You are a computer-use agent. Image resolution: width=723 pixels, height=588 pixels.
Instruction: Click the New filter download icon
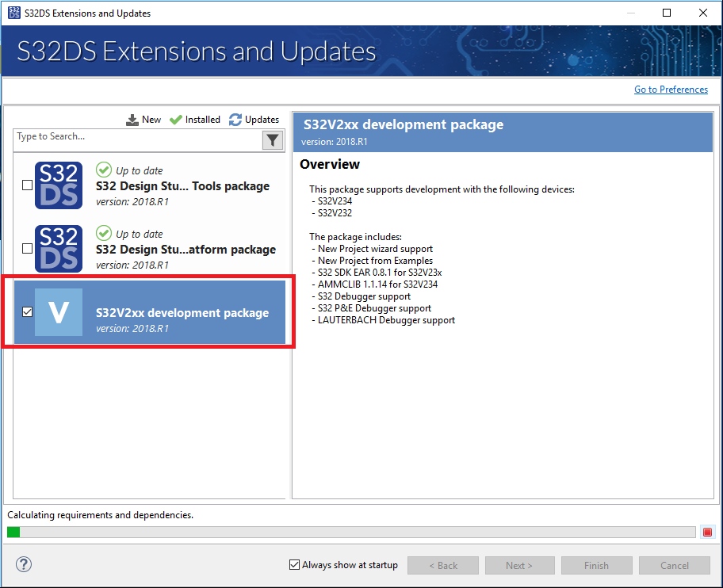tap(132, 120)
